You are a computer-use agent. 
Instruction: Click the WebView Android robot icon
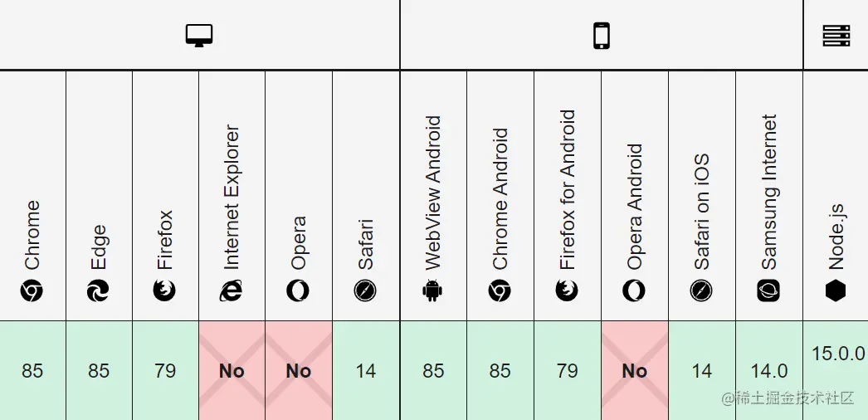click(432, 291)
